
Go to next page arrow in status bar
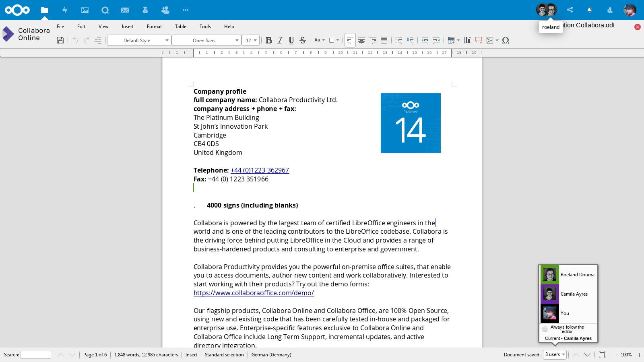587,355
